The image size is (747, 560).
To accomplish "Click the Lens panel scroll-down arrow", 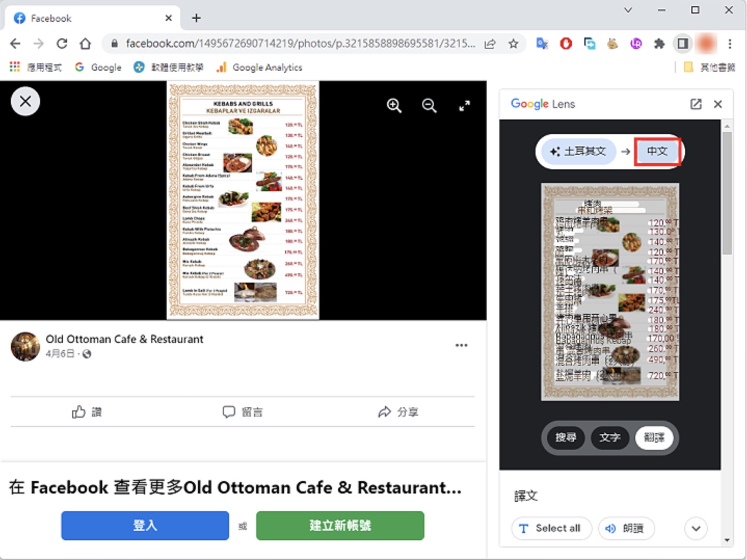I will coord(727,540).
